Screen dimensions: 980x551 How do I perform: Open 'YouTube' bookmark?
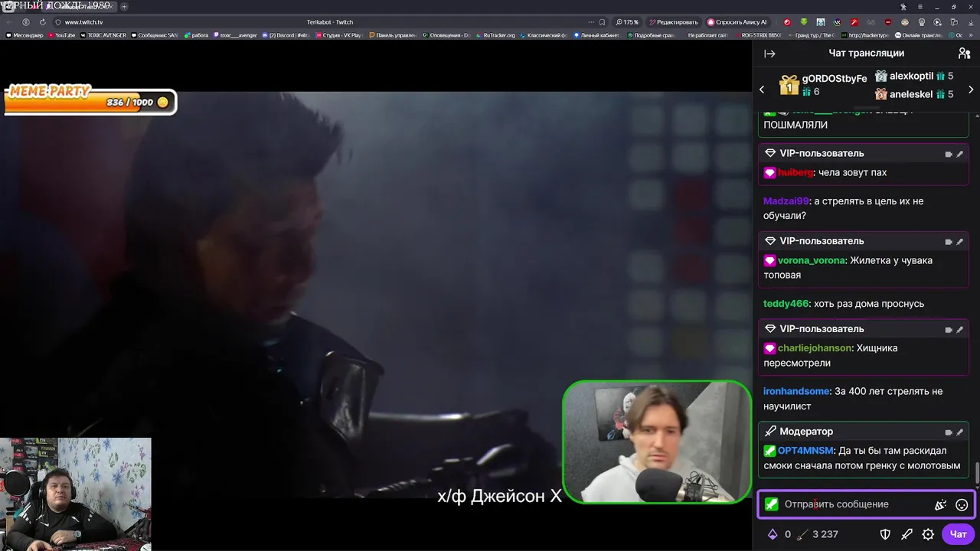point(61,35)
